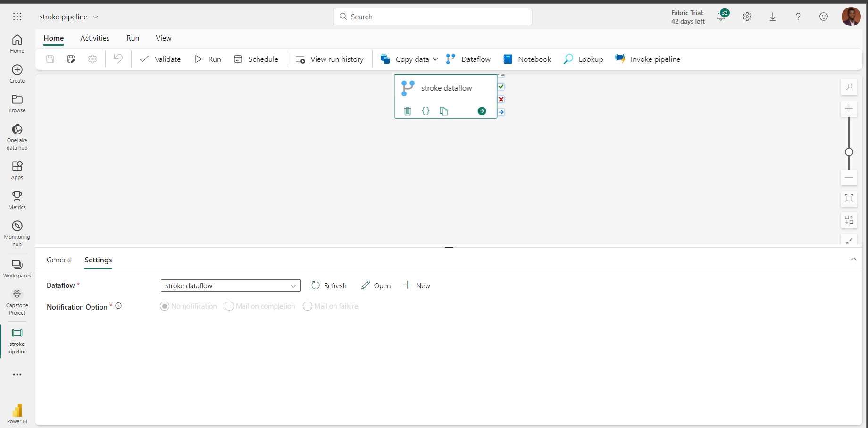Add an Invoke pipeline activity
Screen dimensions: 868x428
pyautogui.click(x=647, y=59)
